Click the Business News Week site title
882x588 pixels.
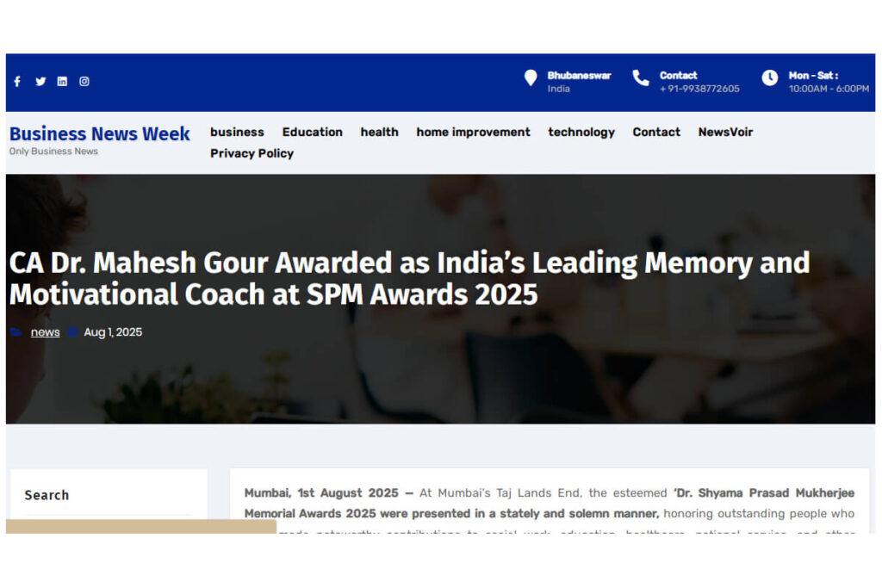pyautogui.click(x=100, y=133)
